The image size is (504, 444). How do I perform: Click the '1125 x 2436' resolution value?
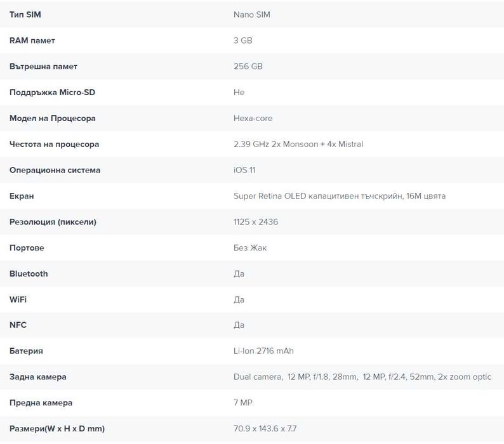pyautogui.click(x=256, y=222)
